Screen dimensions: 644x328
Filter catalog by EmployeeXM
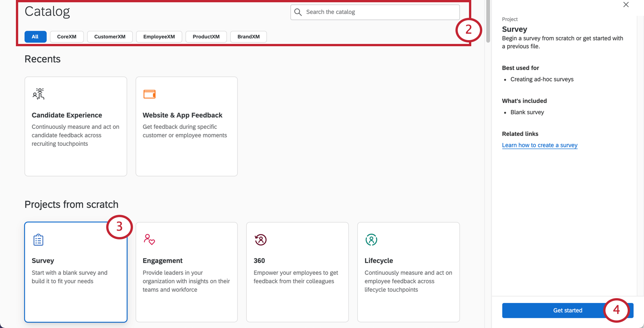pos(159,37)
